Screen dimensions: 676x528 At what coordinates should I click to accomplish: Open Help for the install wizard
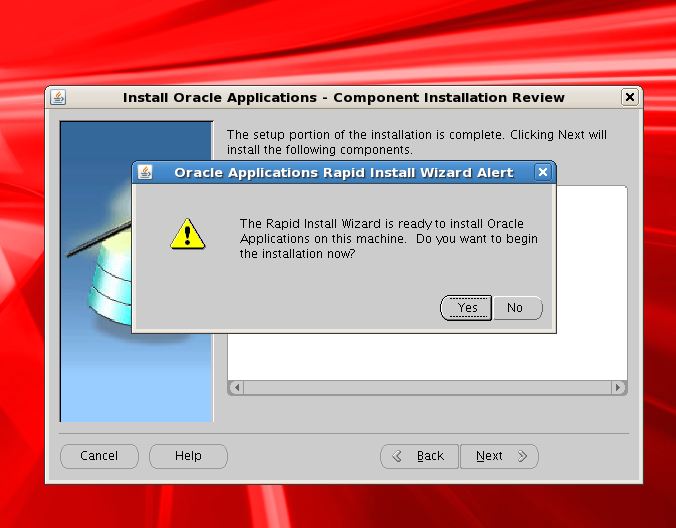coord(188,456)
